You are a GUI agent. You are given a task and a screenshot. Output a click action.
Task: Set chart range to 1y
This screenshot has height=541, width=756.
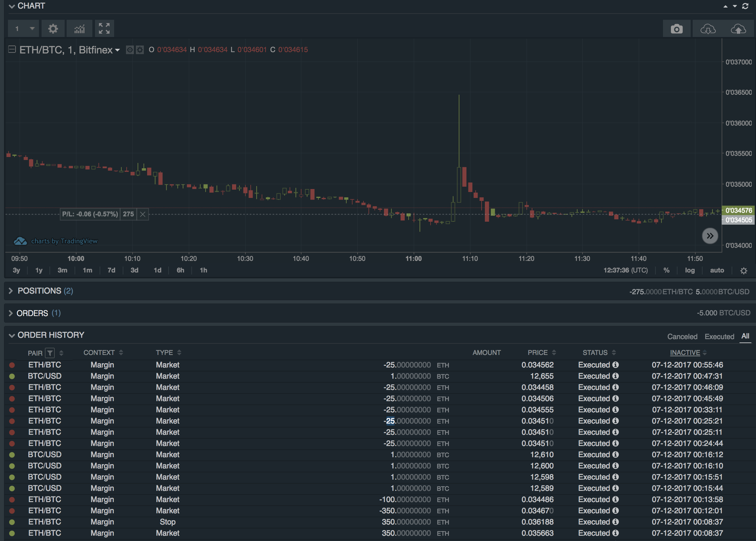(x=39, y=270)
